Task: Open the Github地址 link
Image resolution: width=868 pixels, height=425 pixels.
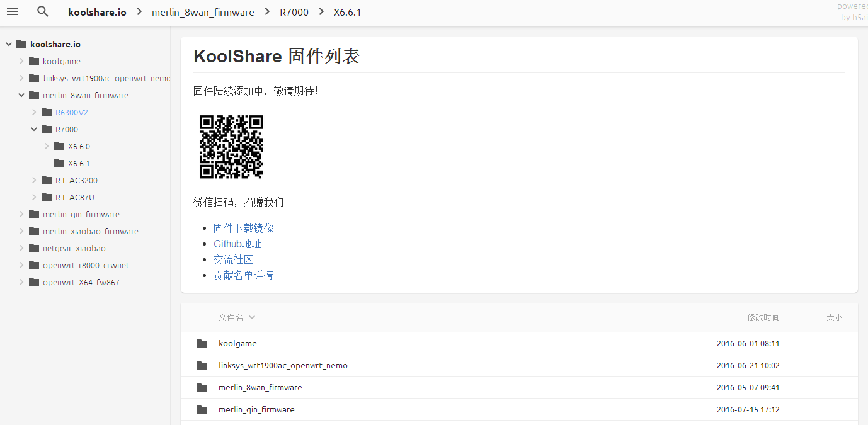Action: tap(237, 244)
